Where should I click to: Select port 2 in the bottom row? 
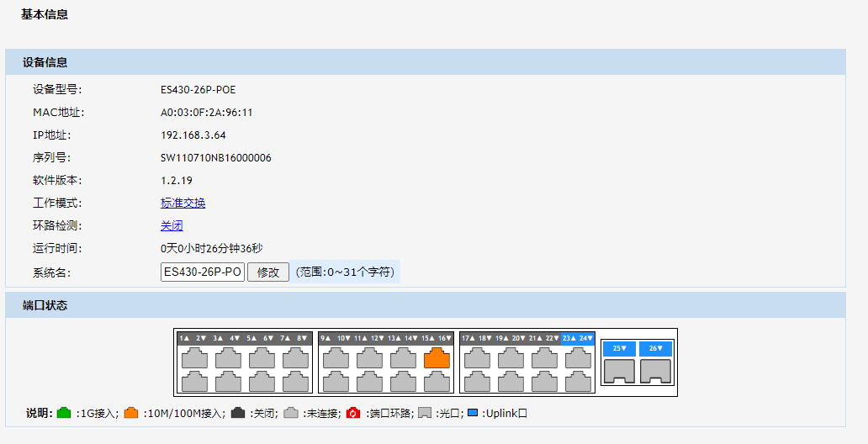click(x=194, y=382)
